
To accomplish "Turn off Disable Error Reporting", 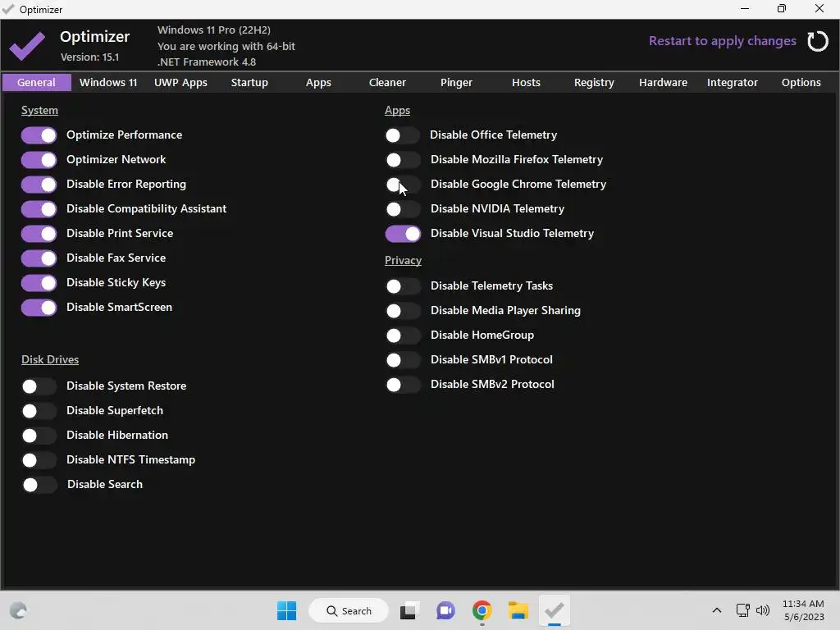I will (39, 185).
